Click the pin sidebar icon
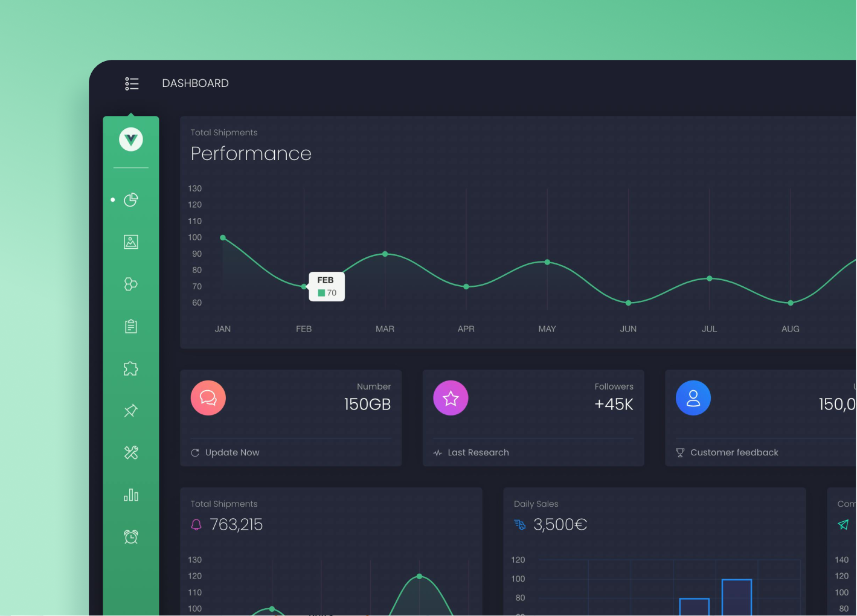 point(131,411)
